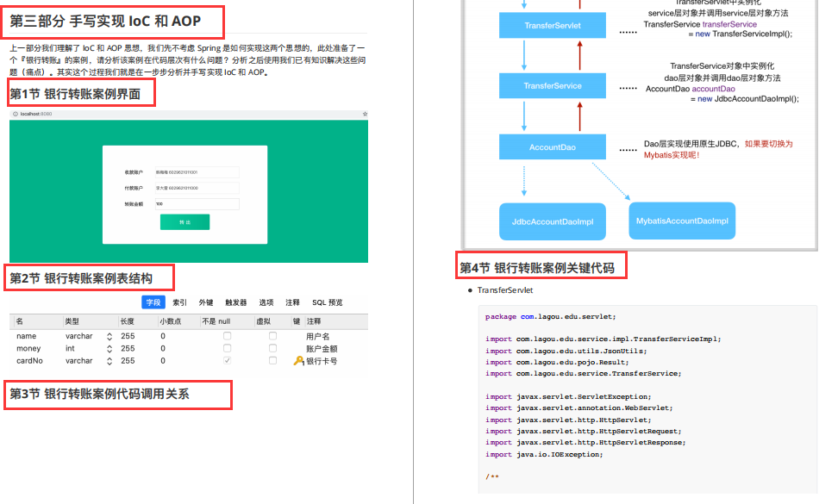This screenshot has height=504, width=838.
Task: Open the SQL 预览 tab
Action: [x=329, y=302]
